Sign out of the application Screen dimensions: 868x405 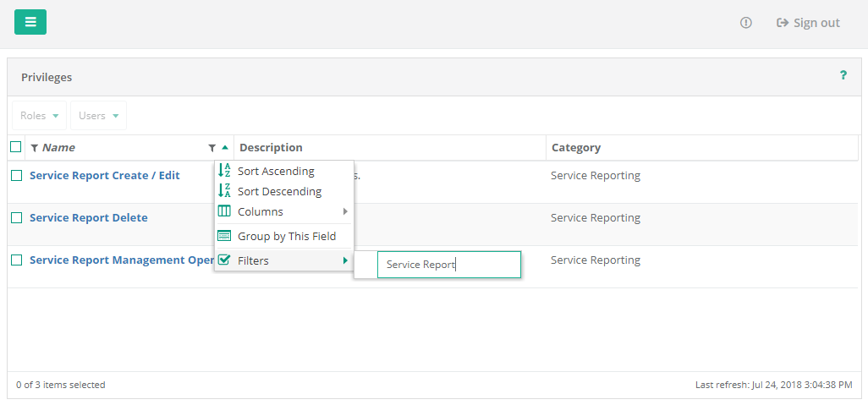[808, 23]
